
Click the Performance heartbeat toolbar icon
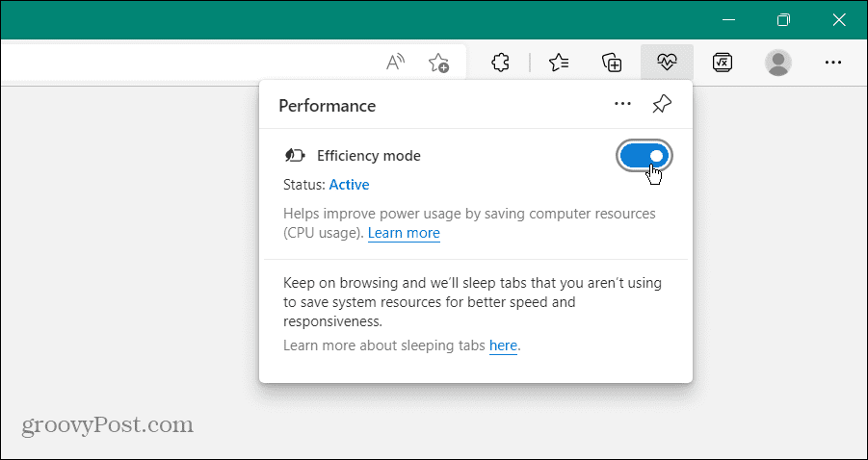(x=666, y=63)
